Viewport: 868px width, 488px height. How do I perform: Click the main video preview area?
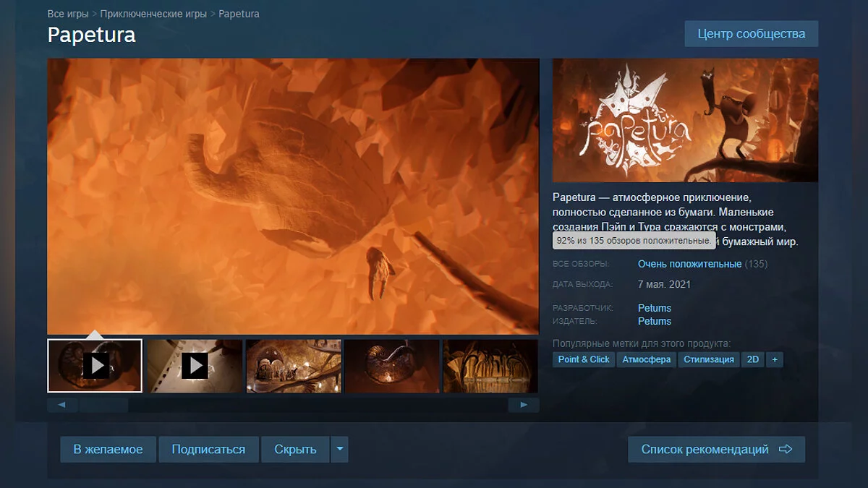coord(293,196)
